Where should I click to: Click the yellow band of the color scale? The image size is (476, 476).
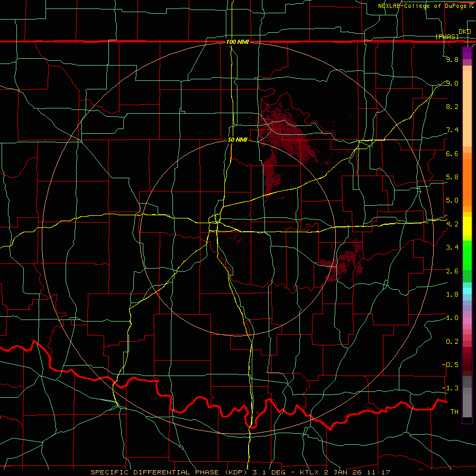(x=467, y=226)
